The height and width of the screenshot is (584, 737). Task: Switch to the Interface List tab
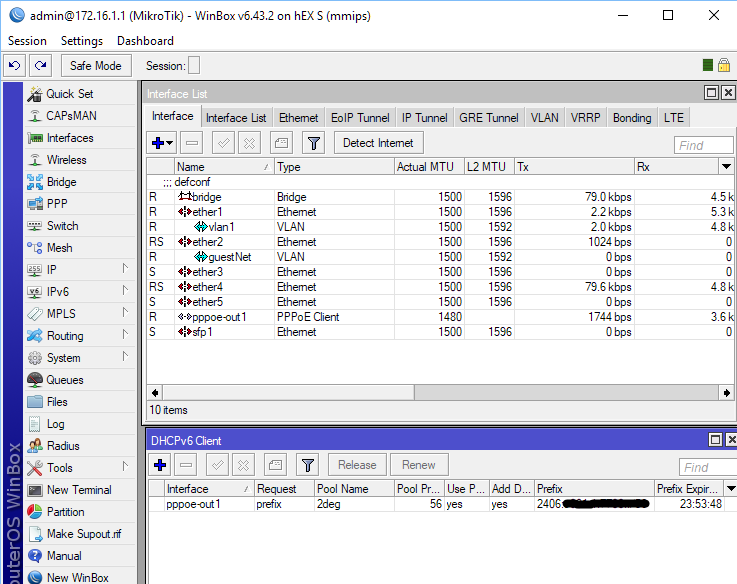click(236, 118)
